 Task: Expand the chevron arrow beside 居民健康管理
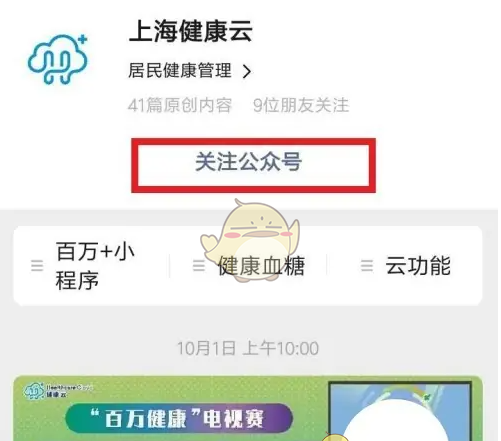247,71
